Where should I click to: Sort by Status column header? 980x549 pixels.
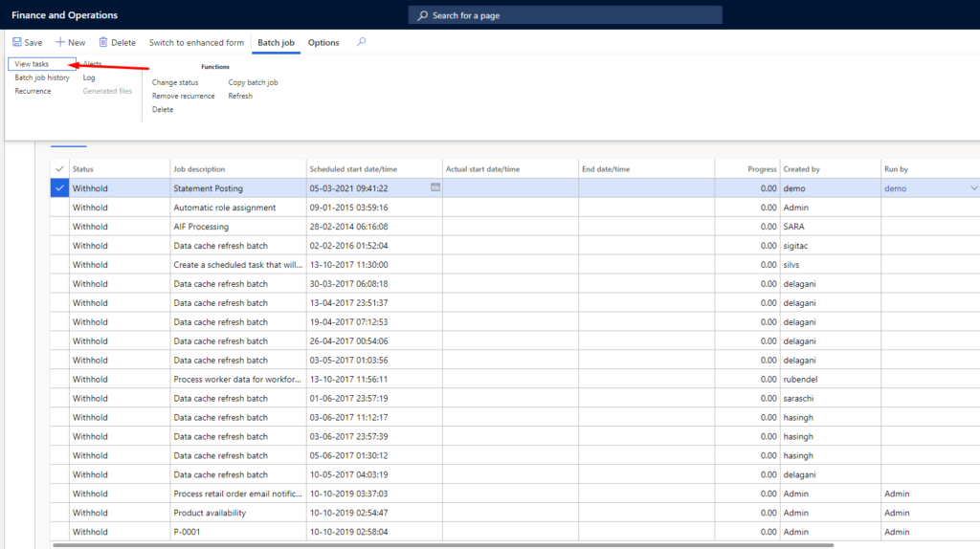[x=82, y=169]
